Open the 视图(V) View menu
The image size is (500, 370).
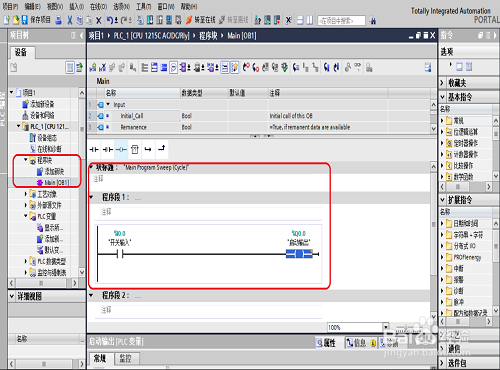(55, 6)
